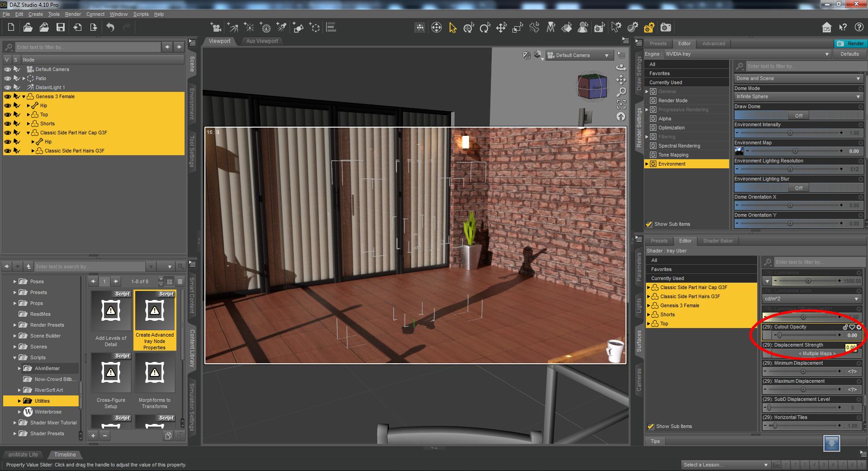
Task: Toggle visibility eye for Genesis 3 Female
Action: 8,96
